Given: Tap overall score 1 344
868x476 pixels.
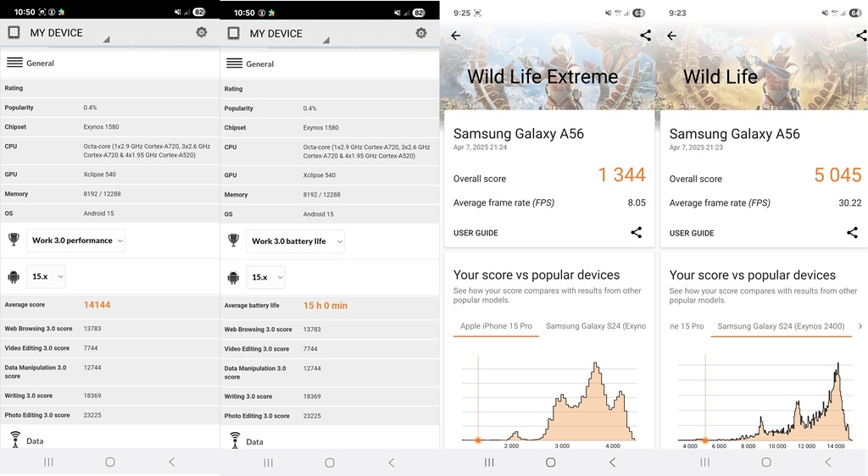Looking at the screenshot, I should pos(621,174).
